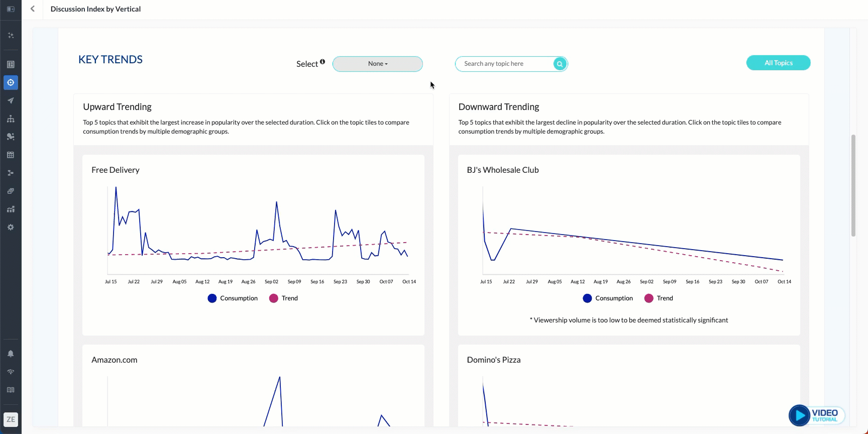The image size is (868, 434).
Task: Click the search magnifier button in topic search
Action: click(x=560, y=64)
